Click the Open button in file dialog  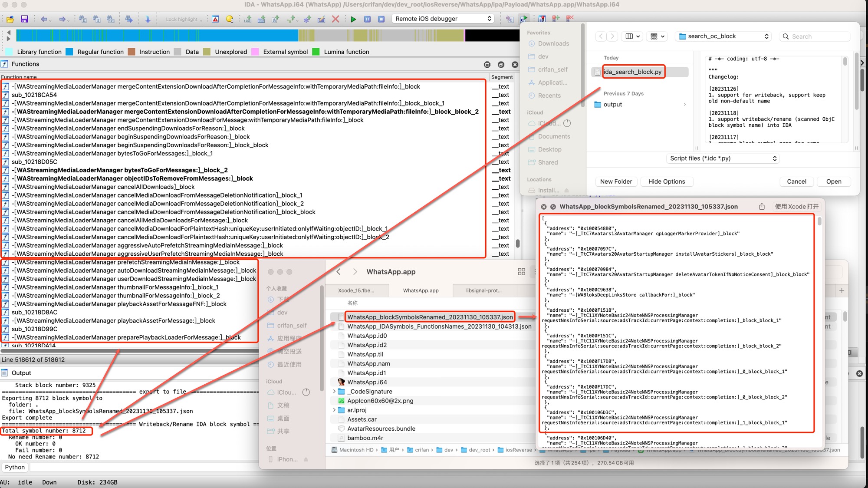833,181
